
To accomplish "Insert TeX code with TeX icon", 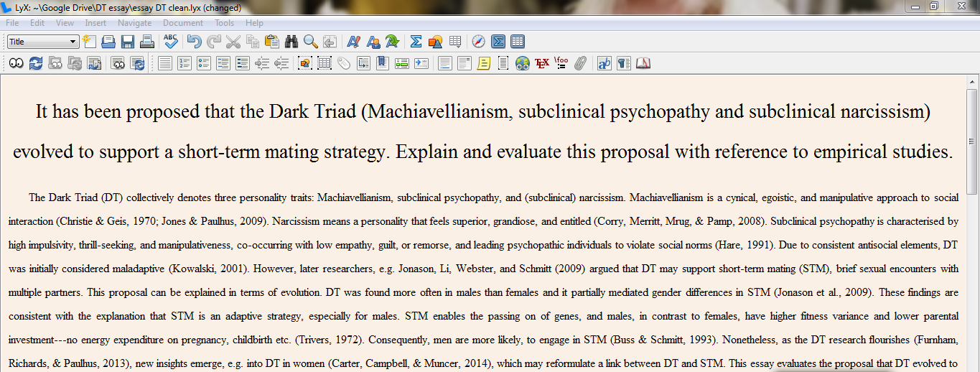I will click(542, 63).
